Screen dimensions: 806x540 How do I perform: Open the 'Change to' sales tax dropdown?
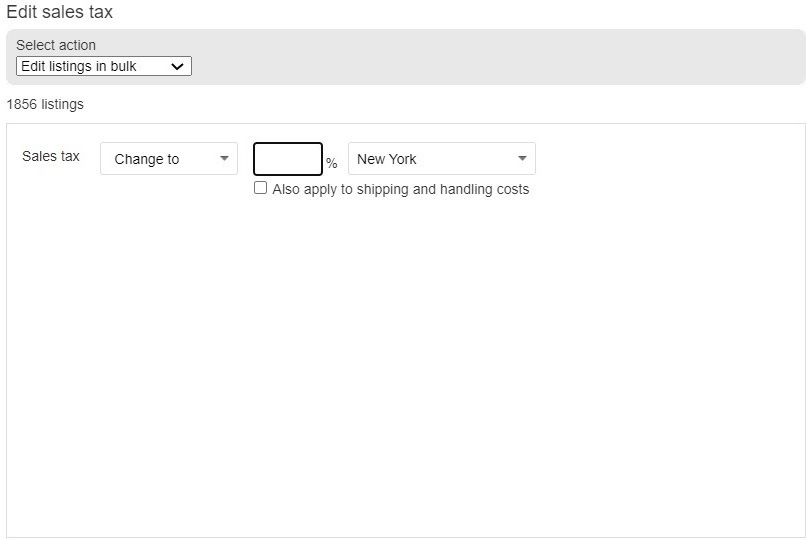point(169,159)
